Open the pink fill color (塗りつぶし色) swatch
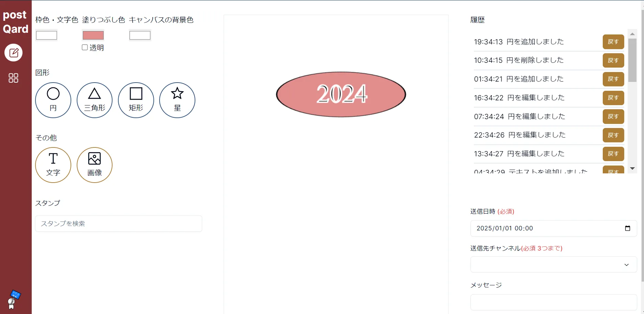Viewport: 644px width, 314px height. (93, 35)
